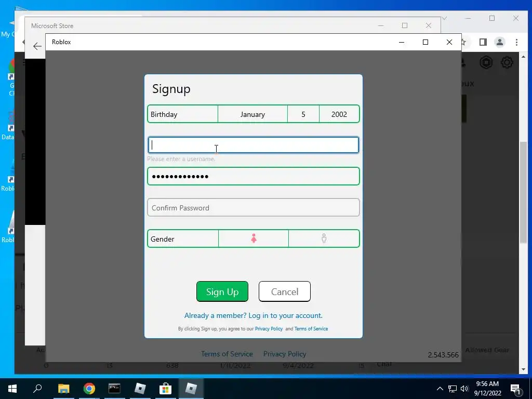
Task: Close the Microsoft Store window
Action: point(429,25)
